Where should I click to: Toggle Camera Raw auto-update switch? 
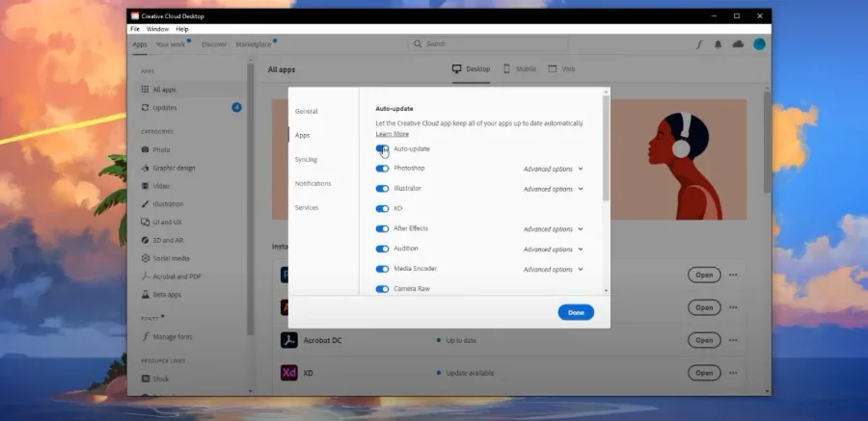coord(382,289)
